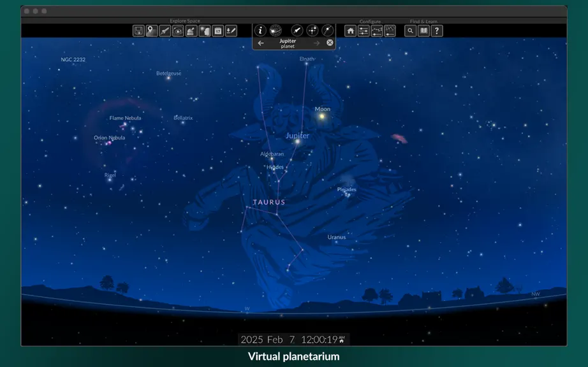Open the calendar date icon
Screen dimensions: 588x367
tap(218, 31)
